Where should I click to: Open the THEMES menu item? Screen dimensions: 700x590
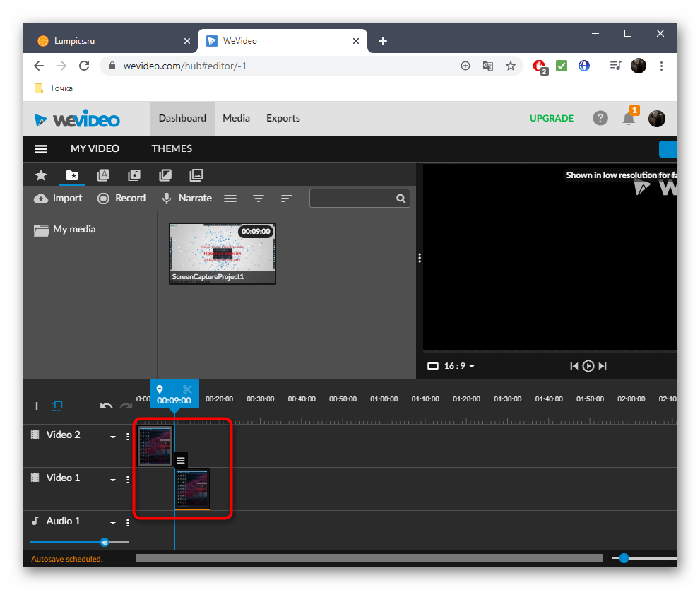tap(172, 148)
